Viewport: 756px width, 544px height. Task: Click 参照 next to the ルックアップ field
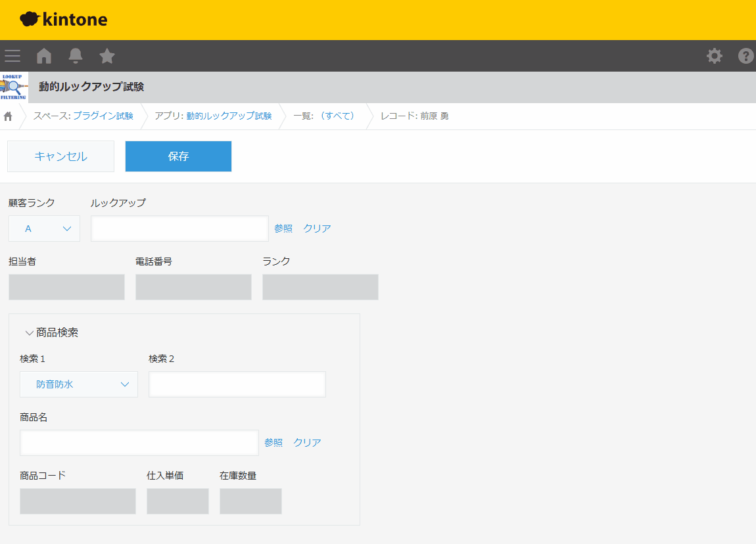click(x=283, y=229)
